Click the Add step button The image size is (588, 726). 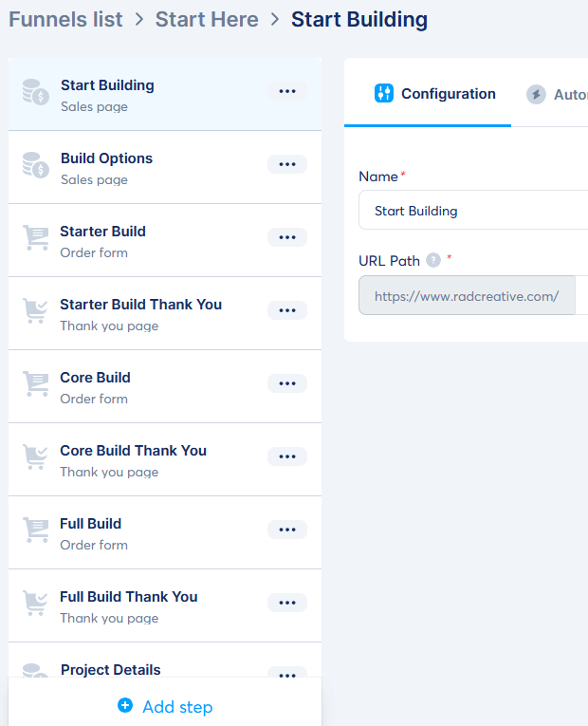166,707
